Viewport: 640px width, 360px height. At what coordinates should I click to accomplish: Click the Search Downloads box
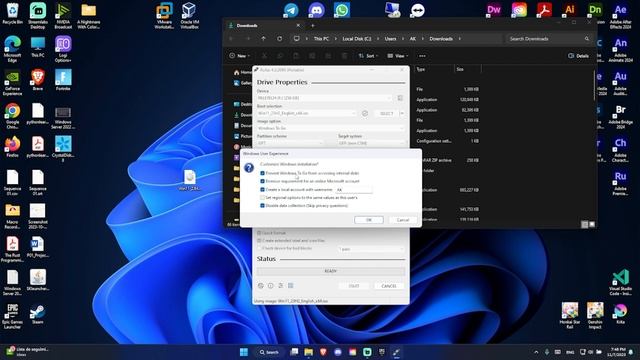548,39
